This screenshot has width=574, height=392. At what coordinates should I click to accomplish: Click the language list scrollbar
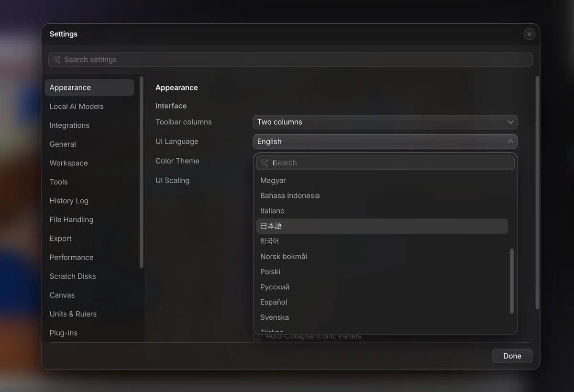point(511,281)
